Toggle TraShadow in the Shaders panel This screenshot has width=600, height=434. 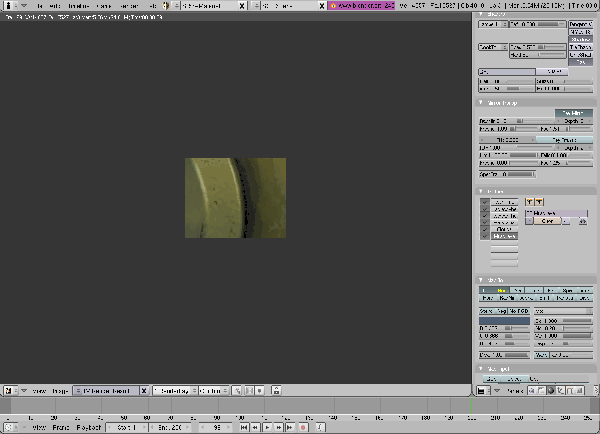580,47
